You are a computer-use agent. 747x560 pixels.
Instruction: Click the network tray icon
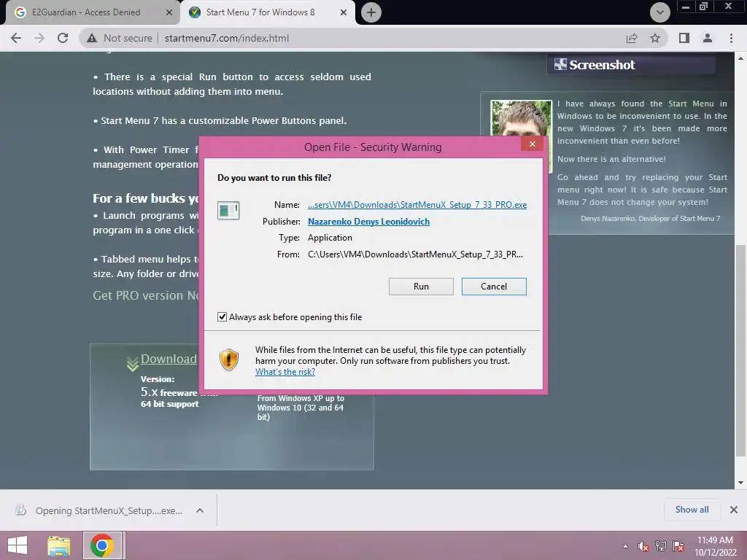pos(661,546)
